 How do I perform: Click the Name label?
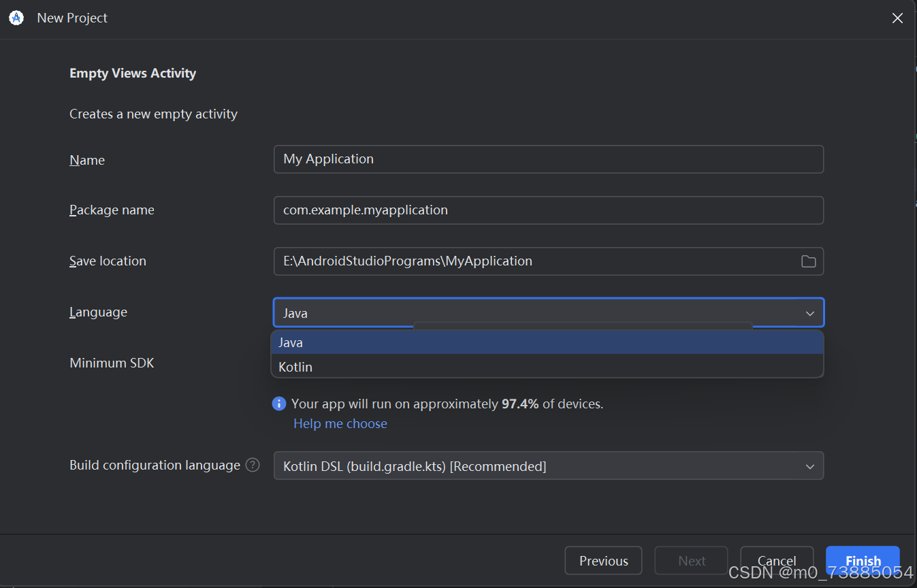coord(87,160)
